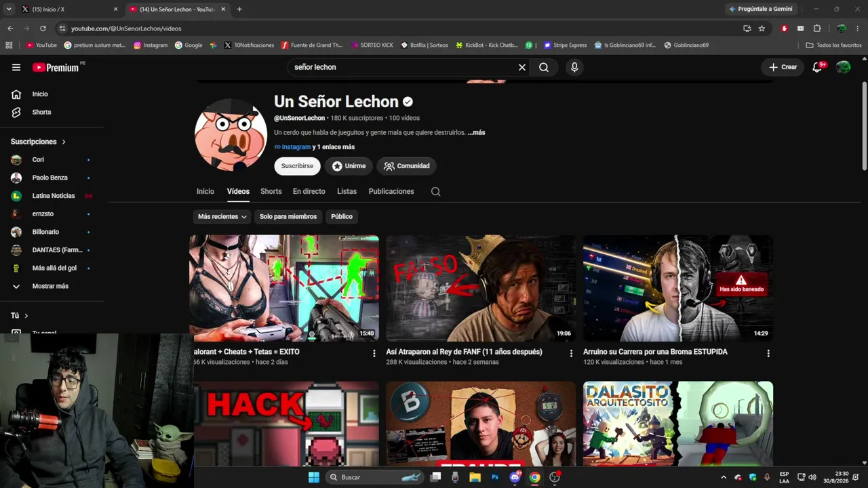Run the search with the magnifier button
Screen dimensions: 868x488
[544, 67]
